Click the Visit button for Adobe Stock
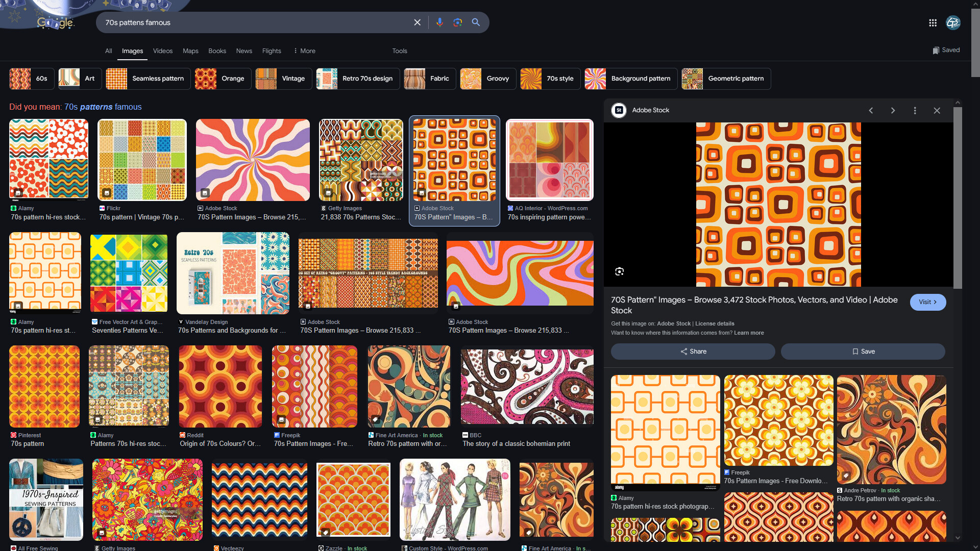The height and width of the screenshot is (551, 980). [927, 302]
